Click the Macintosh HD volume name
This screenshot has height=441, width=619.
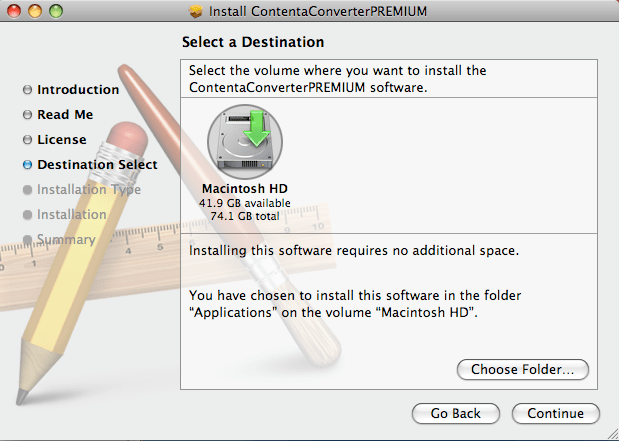point(245,188)
